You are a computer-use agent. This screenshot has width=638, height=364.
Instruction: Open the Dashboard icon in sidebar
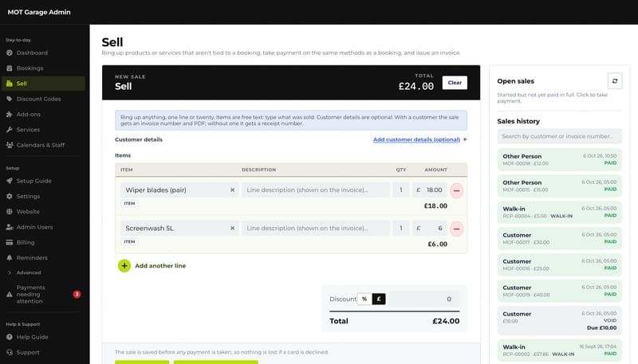[x=10, y=53]
